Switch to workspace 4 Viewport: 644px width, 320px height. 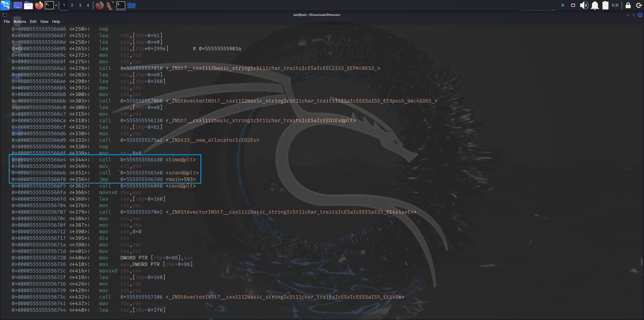[x=88, y=5]
